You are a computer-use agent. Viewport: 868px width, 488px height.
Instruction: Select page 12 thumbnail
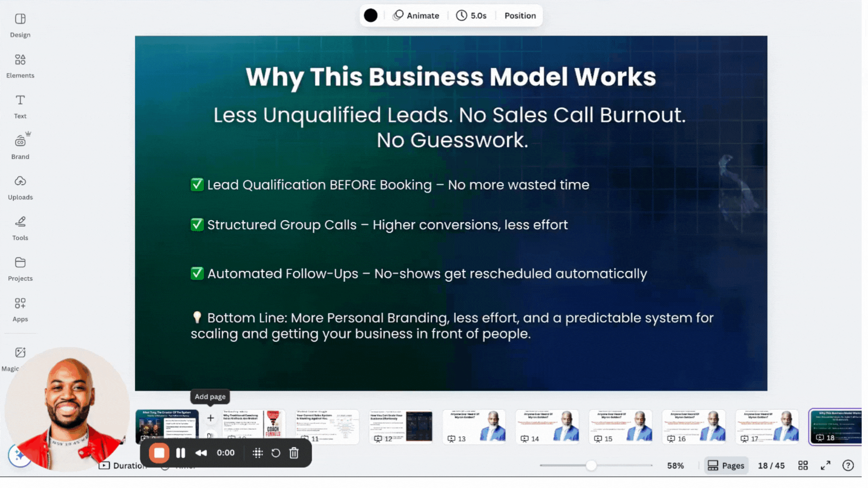tap(401, 427)
